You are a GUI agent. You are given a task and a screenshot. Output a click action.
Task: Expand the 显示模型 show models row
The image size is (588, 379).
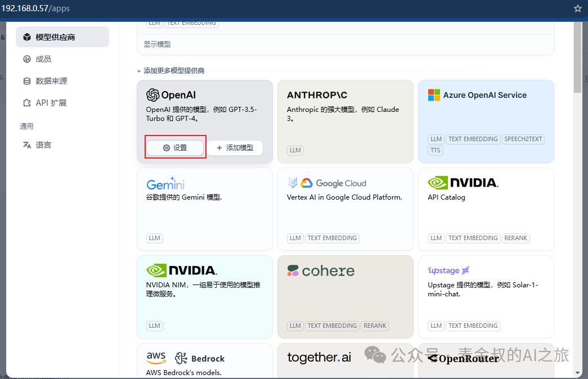(157, 44)
